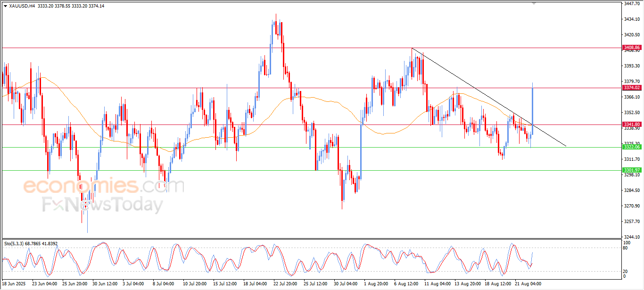The height and width of the screenshot is (290, 644).
Task: Click the 25 Jul 12:00 time label
Action: click(x=316, y=284)
